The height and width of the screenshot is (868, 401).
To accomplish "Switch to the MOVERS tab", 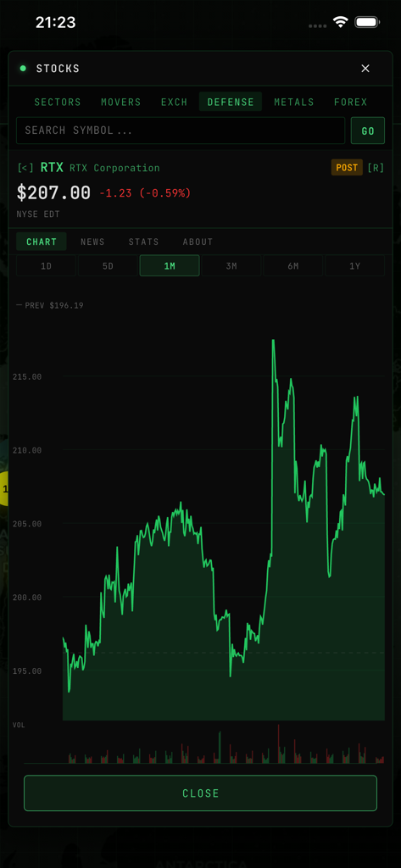I will click(x=120, y=102).
